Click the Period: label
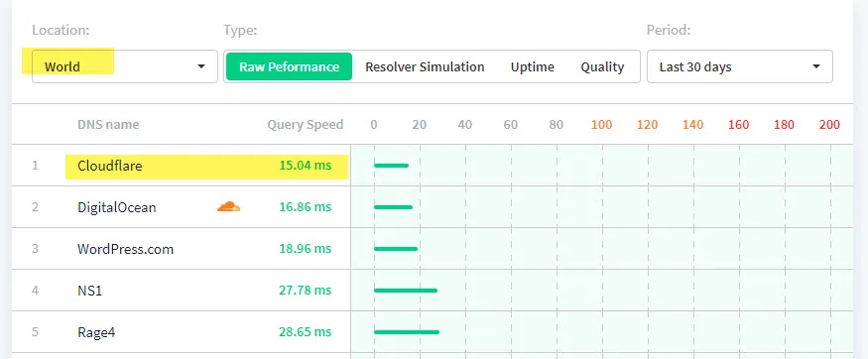 point(669,30)
